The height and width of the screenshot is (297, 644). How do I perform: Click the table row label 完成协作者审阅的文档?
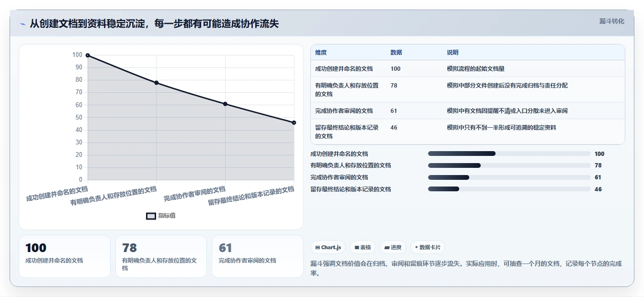tap(344, 111)
